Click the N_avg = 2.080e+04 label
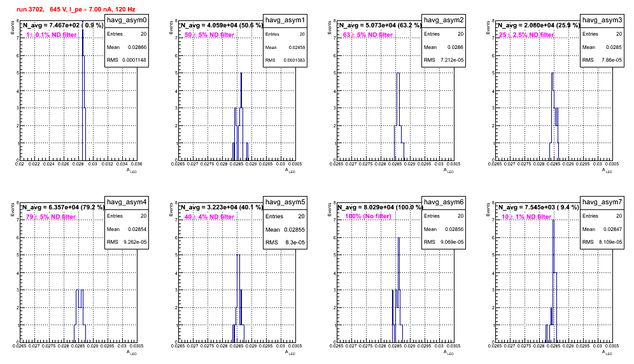This screenshot has height=364, width=634. pyautogui.click(x=539, y=25)
